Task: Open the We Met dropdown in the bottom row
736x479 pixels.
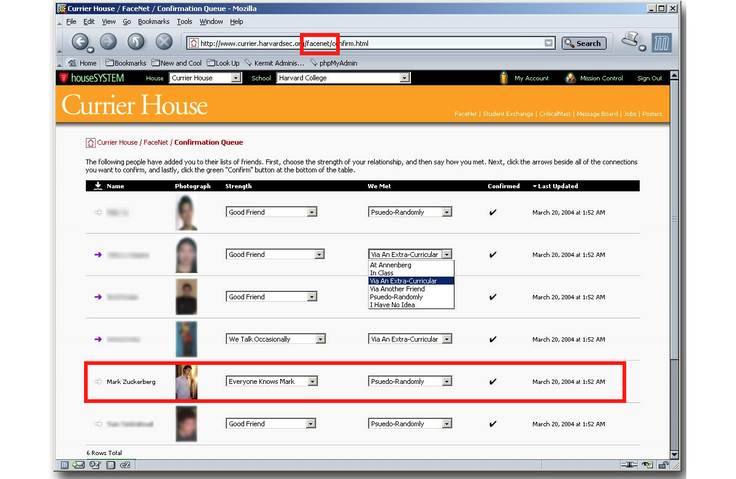Action: (x=410, y=424)
